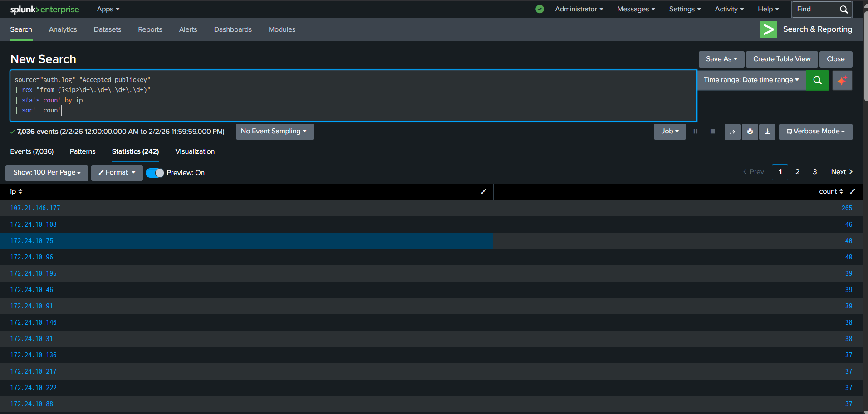Go to results page 3
The width and height of the screenshot is (868, 414).
(815, 172)
